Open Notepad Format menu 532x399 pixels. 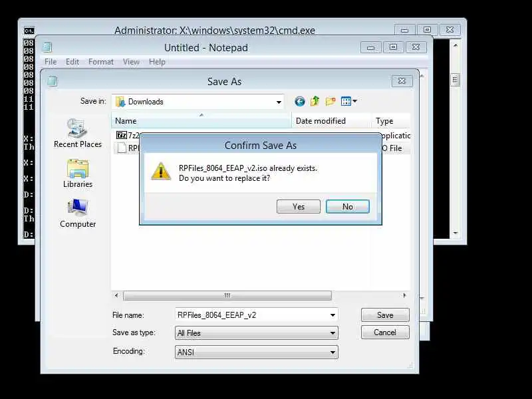point(101,62)
